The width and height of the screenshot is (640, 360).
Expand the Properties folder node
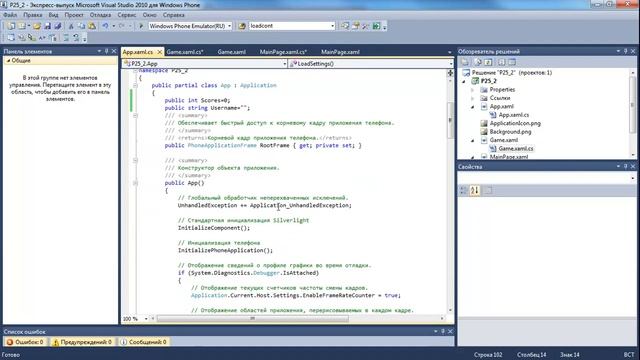473,90
